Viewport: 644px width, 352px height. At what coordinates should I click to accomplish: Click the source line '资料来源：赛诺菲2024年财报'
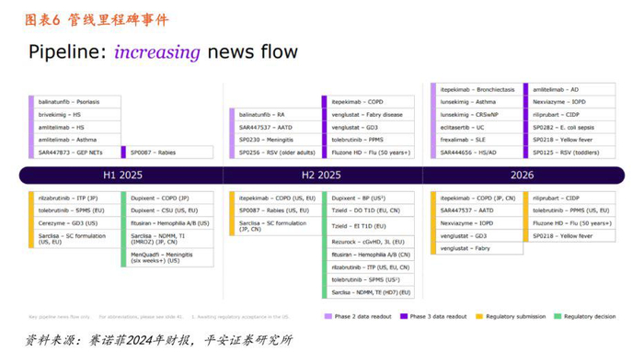click(109, 340)
